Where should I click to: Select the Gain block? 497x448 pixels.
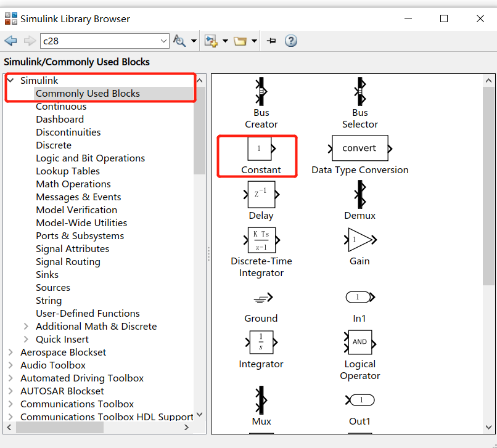[359, 247]
